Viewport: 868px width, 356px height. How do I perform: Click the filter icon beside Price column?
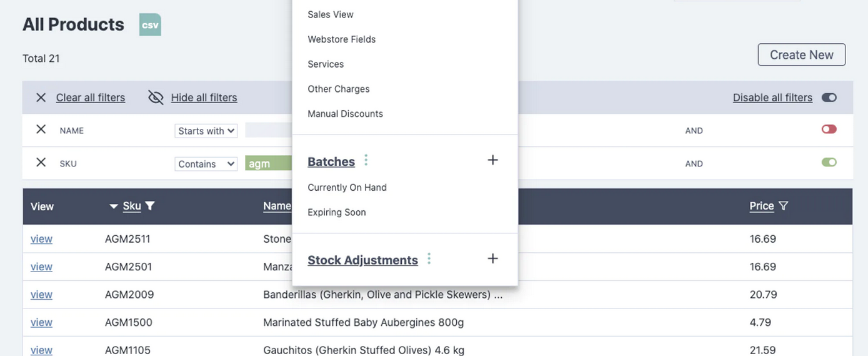784,206
